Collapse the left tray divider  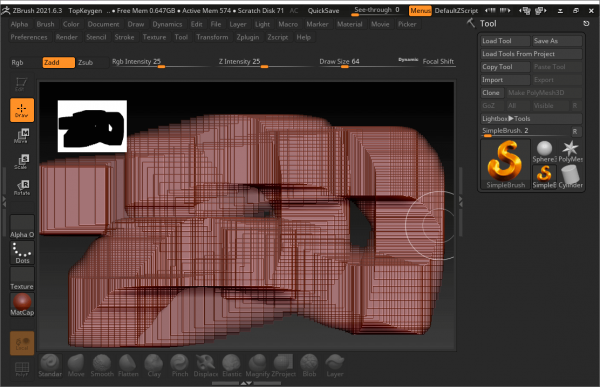pos(4,203)
